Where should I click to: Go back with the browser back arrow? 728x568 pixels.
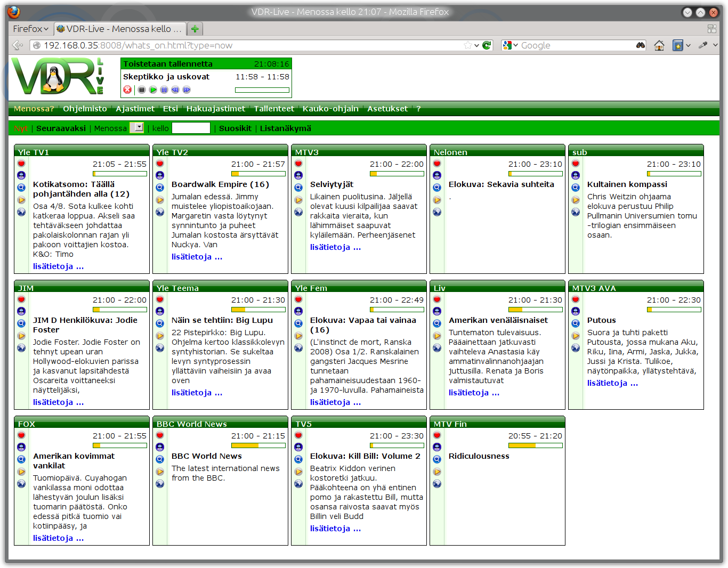18,45
